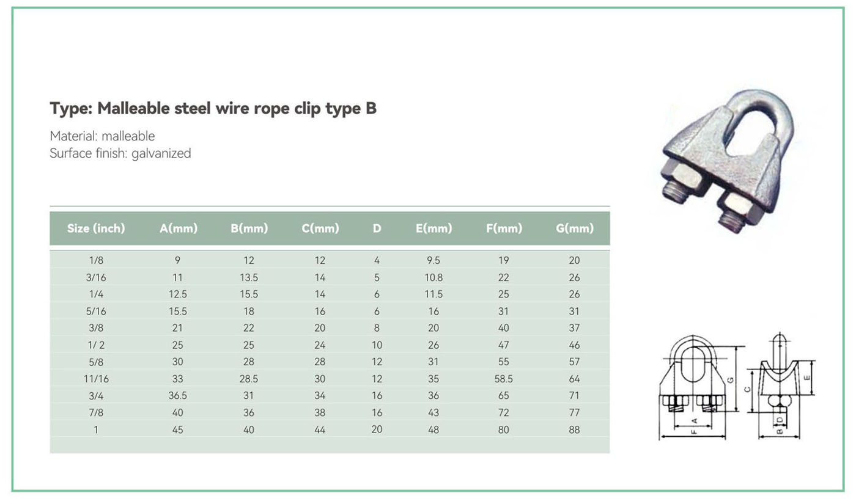Viewport: 856px width, 504px height.
Task: Select the 11/16 size cell
Action: coord(96,379)
